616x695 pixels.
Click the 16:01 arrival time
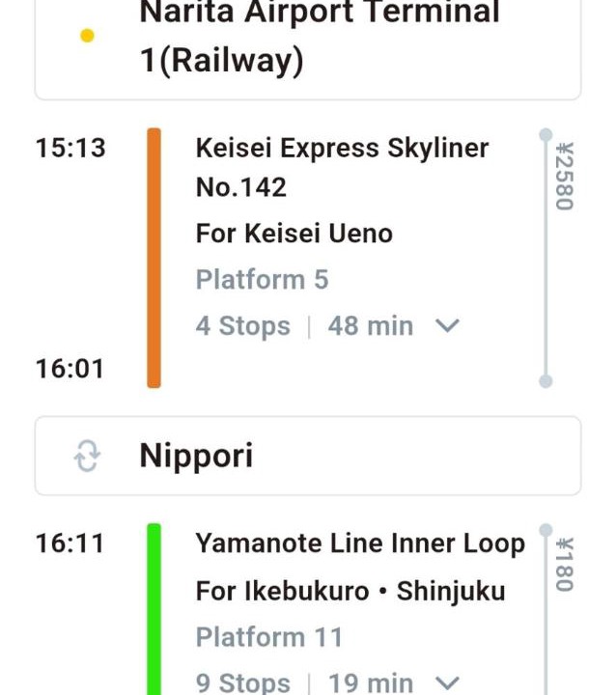(70, 369)
